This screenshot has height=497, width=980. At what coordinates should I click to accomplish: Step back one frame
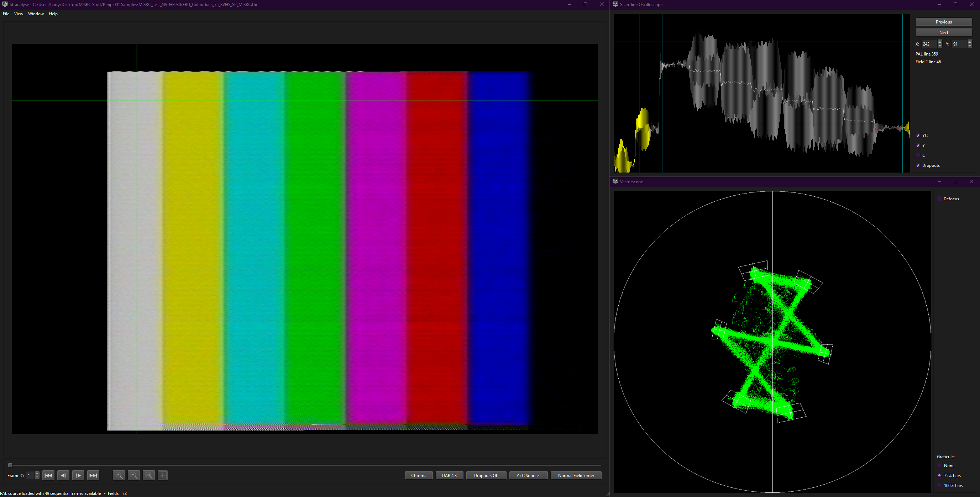pyautogui.click(x=63, y=475)
